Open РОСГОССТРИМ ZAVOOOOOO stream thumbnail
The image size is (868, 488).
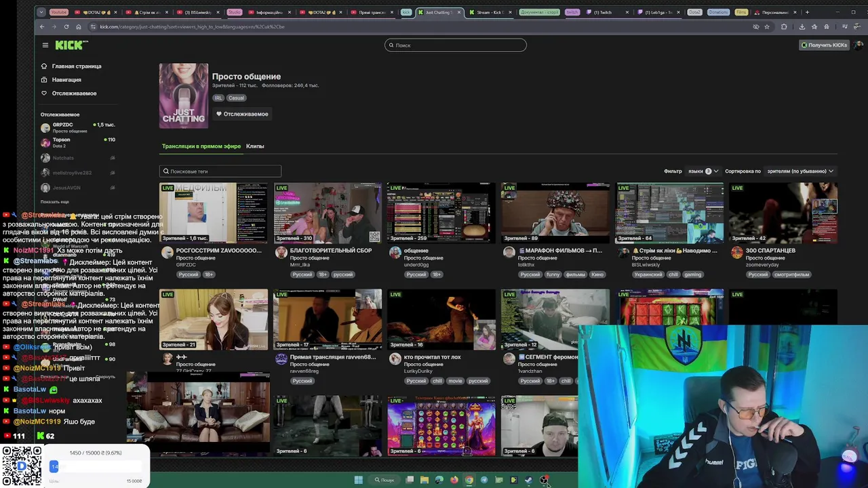tap(214, 213)
